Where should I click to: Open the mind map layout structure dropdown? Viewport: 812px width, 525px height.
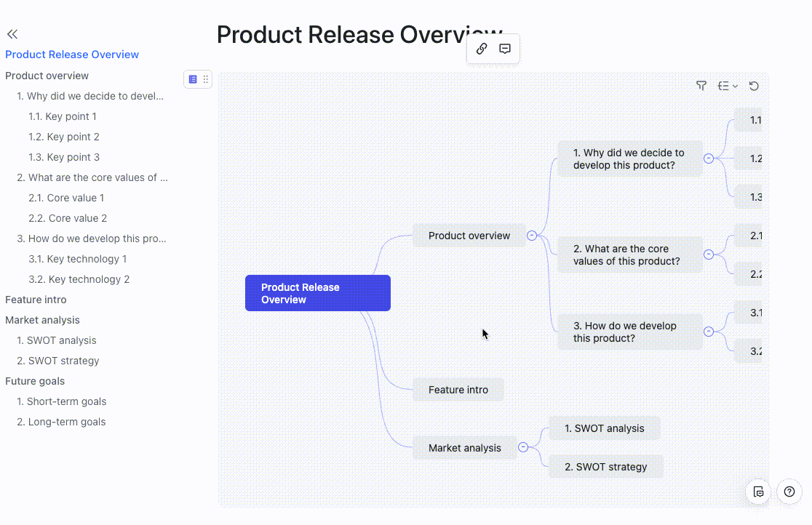(728, 86)
